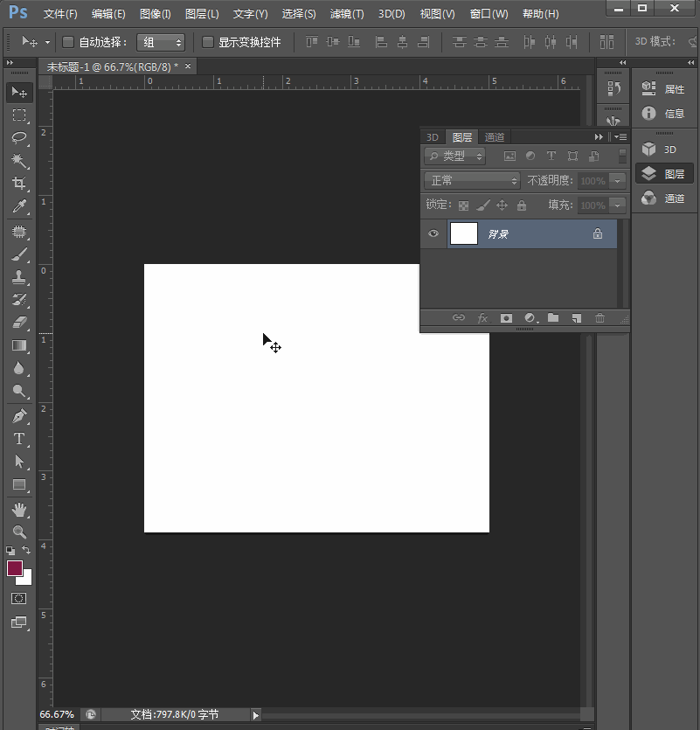Viewport: 700px width, 730px height.
Task: Select the Brush tool
Action: (x=19, y=254)
